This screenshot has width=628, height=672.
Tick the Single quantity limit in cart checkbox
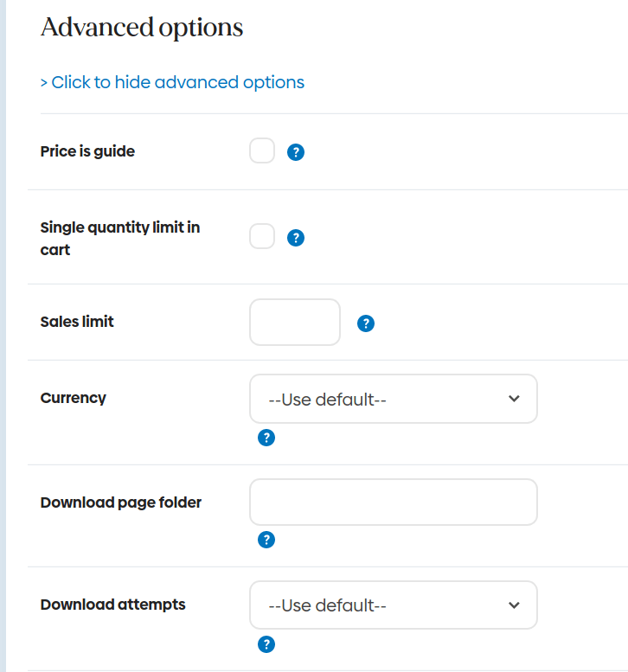(x=262, y=236)
